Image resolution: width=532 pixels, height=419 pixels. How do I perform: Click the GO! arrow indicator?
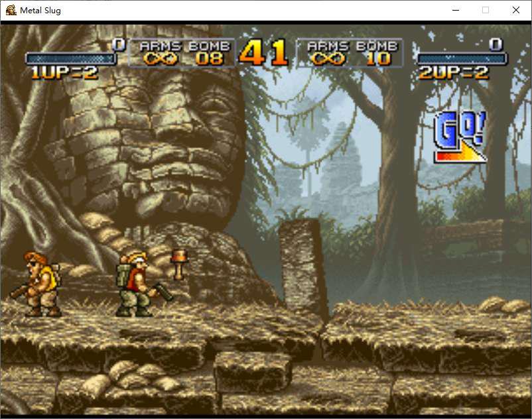[460, 138]
